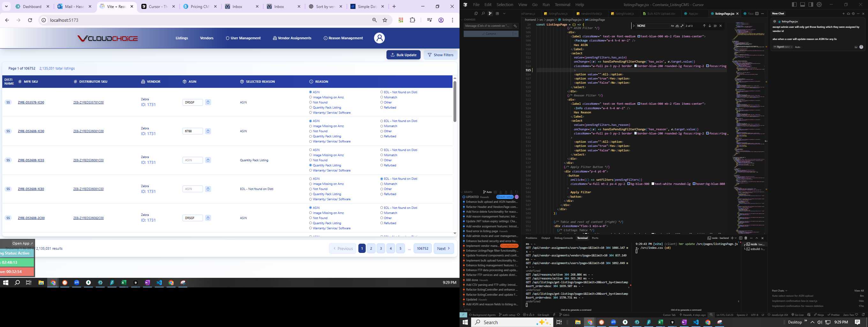Viewport: 868px width, 327px height.
Task: Bookmark this page with the star icon
Action: (385, 20)
